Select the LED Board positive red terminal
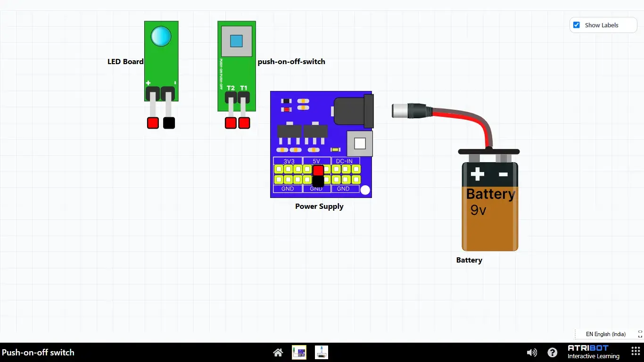644x362 pixels. 153,123
